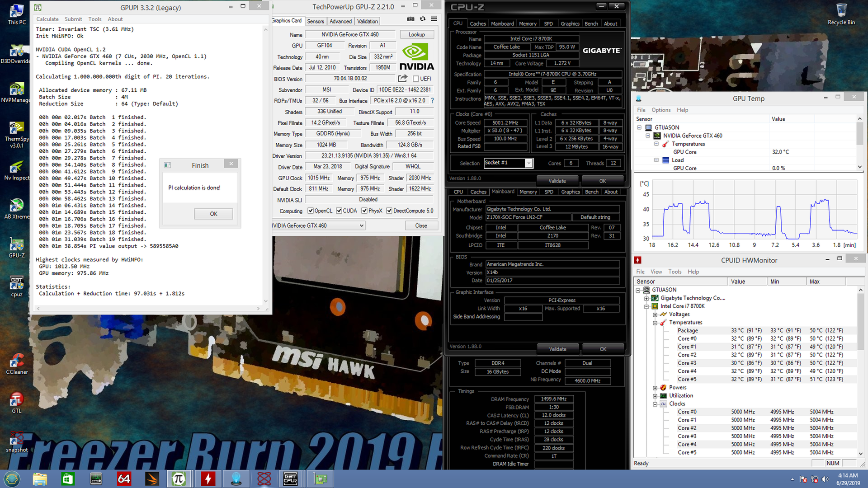
Task: Click the GPUPI vertical scrollbar
Action: 266,165
